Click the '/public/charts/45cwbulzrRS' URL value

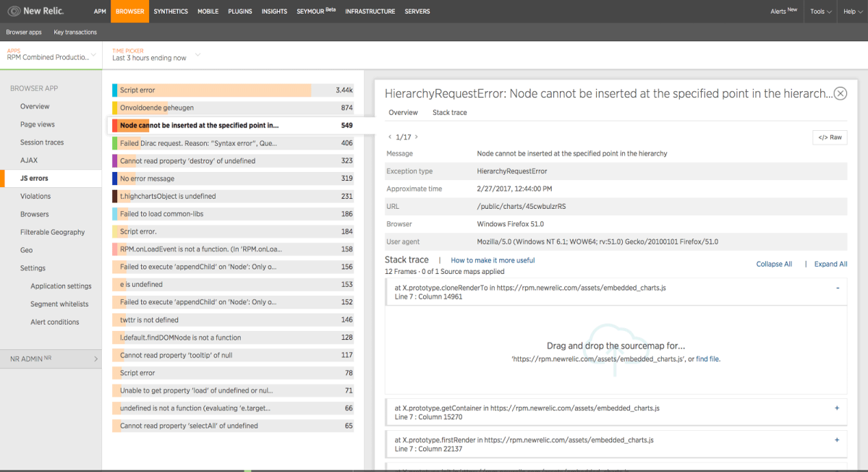pos(522,207)
